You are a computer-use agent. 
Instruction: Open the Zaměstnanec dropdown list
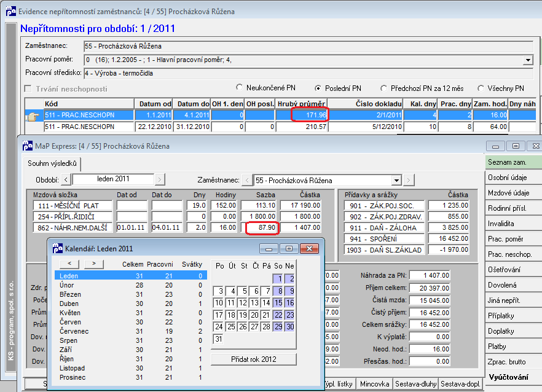tap(396, 181)
